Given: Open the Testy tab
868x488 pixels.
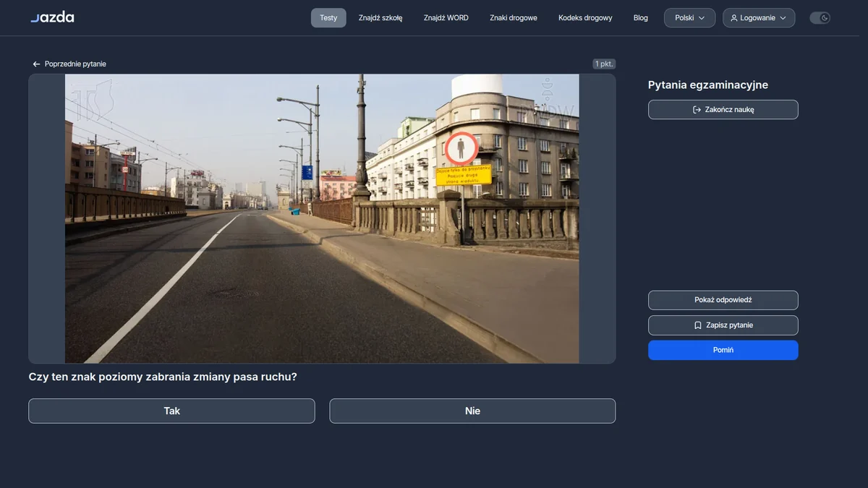Looking at the screenshot, I should 328,18.
